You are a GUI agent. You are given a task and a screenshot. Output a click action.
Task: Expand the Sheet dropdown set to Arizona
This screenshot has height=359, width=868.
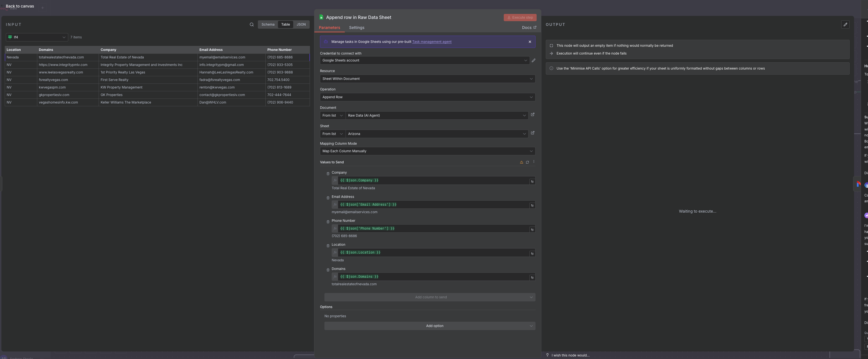[x=436, y=134]
